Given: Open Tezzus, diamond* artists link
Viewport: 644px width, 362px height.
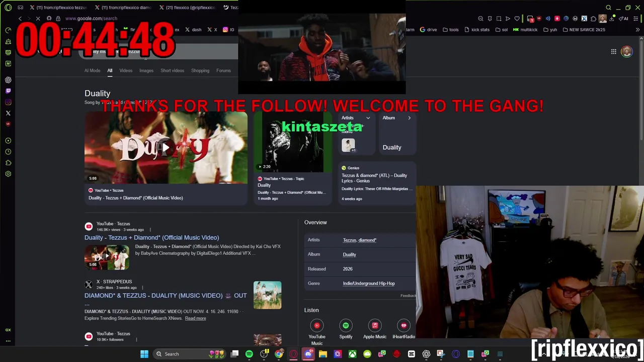Looking at the screenshot, I should (359, 240).
